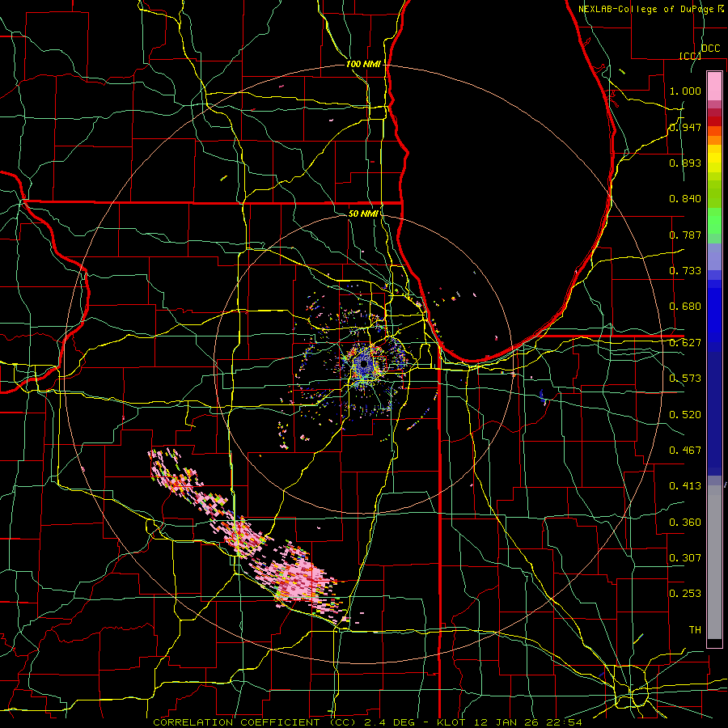Click the pink segment of the color bar

pyautogui.click(x=714, y=87)
